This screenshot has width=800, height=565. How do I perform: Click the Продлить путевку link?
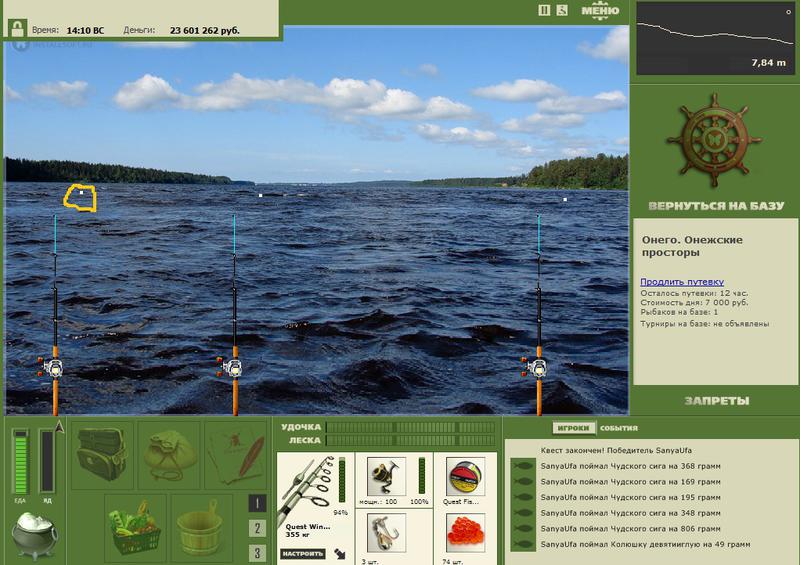point(682,282)
